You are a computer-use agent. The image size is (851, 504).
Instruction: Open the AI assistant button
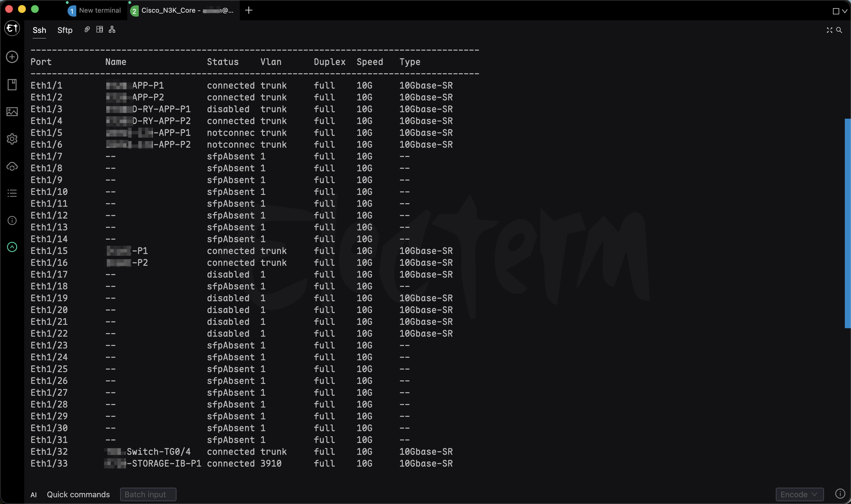pyautogui.click(x=34, y=495)
